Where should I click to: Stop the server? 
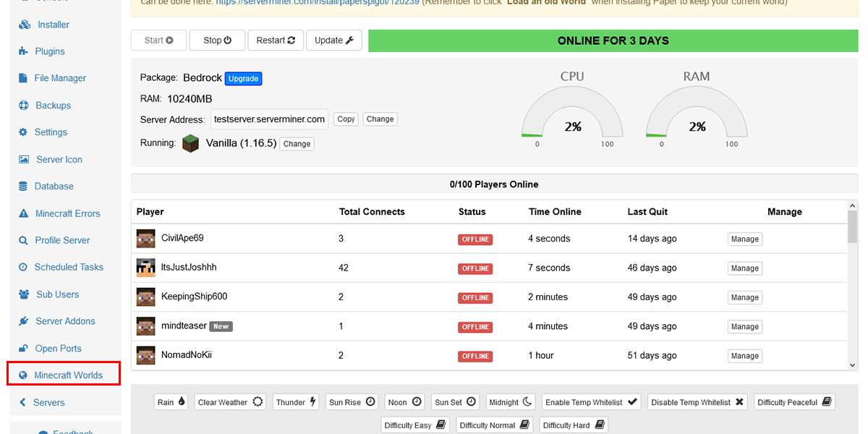tap(217, 41)
